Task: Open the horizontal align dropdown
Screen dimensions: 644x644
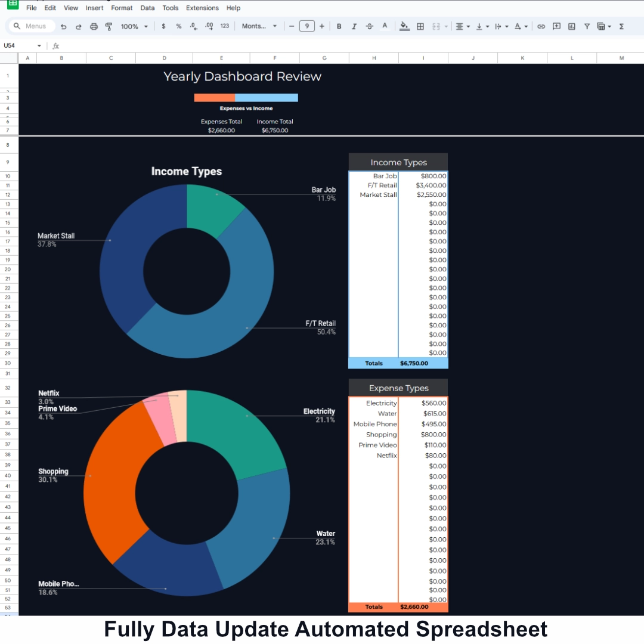Action: pos(463,26)
